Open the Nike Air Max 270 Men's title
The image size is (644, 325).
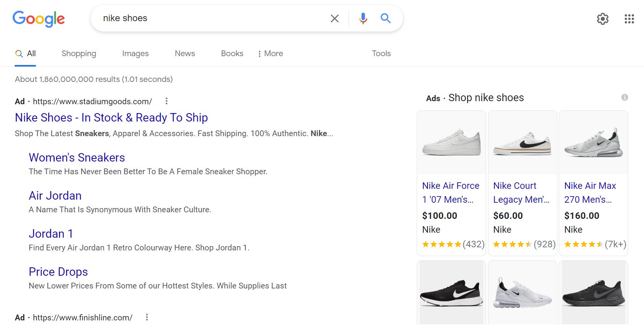pyautogui.click(x=590, y=193)
